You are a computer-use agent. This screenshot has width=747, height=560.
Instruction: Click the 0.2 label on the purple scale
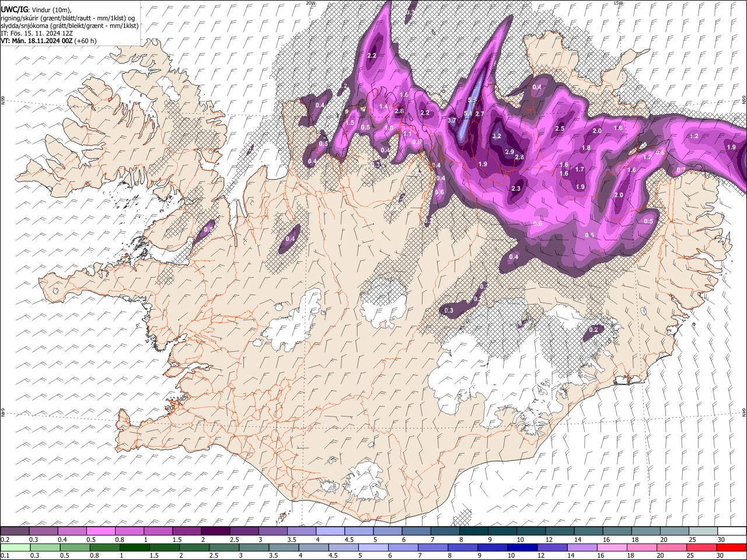4,539
